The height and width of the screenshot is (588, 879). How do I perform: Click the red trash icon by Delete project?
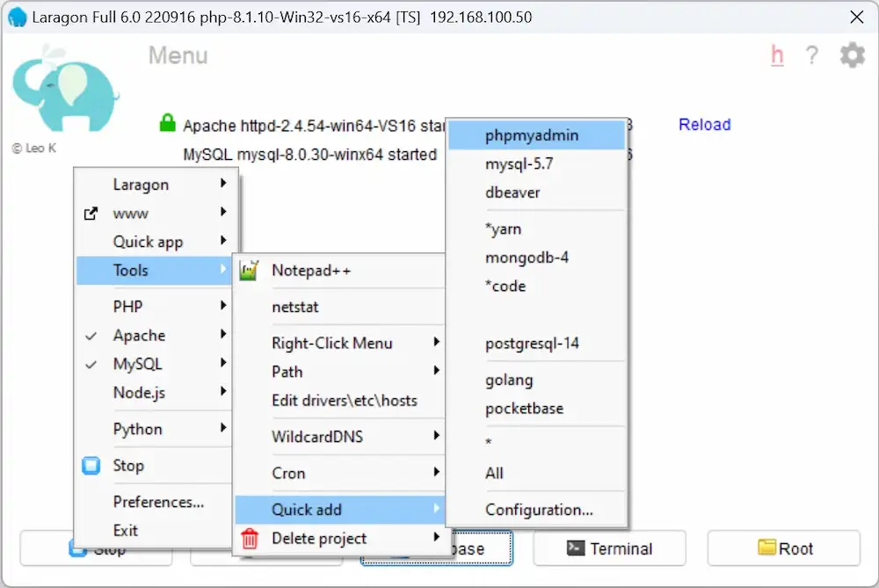click(x=250, y=539)
